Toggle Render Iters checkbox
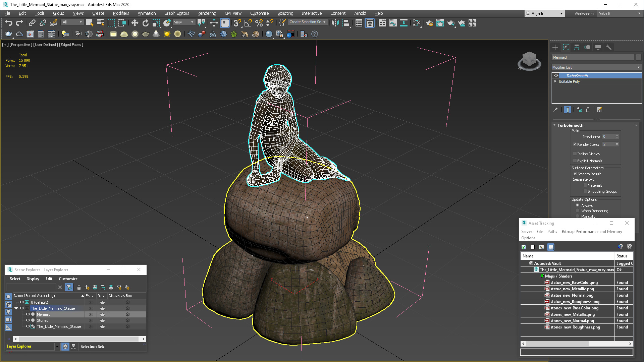The image size is (644, 362). coord(575,144)
